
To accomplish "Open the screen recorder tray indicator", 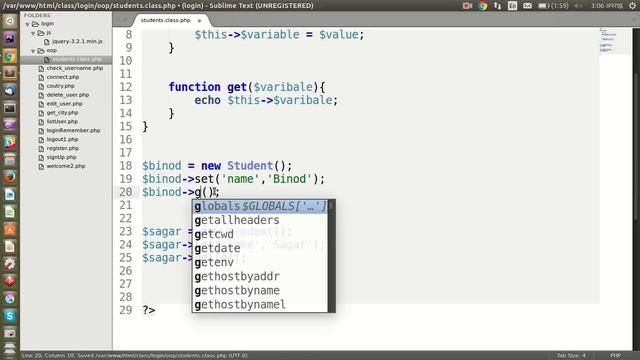I will pos(467,6).
